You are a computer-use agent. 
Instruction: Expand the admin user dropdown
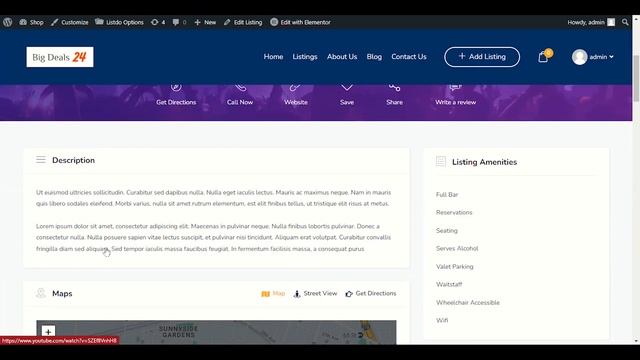[601, 57]
